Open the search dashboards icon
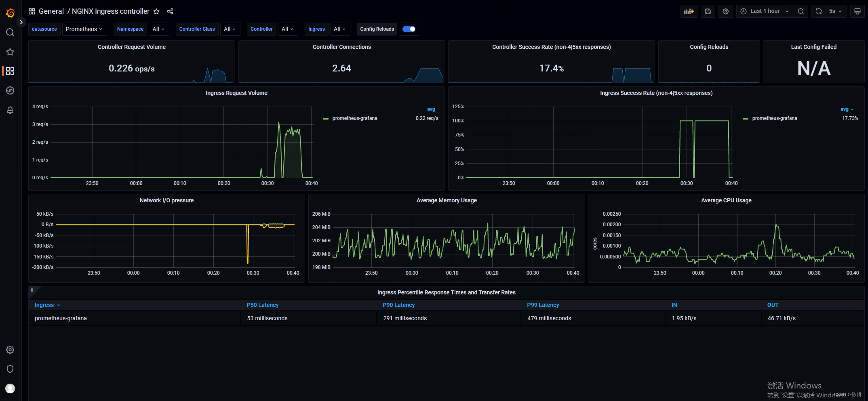868x401 pixels. pos(10,32)
